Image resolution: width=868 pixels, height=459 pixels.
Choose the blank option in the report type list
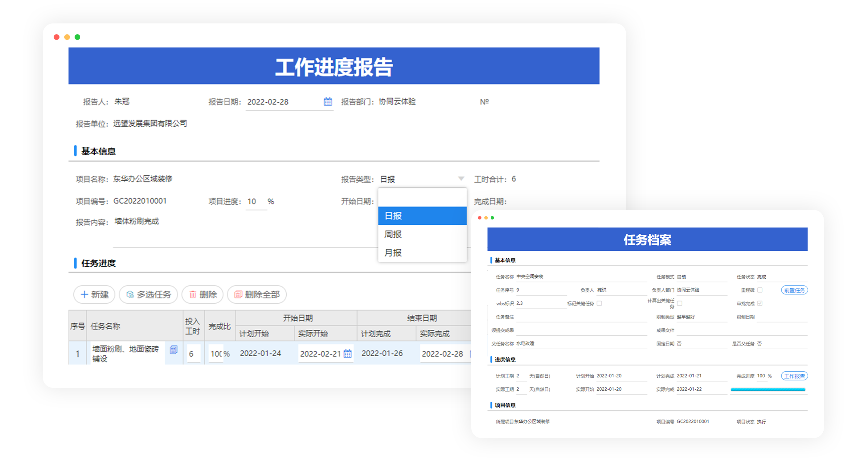pos(422,198)
